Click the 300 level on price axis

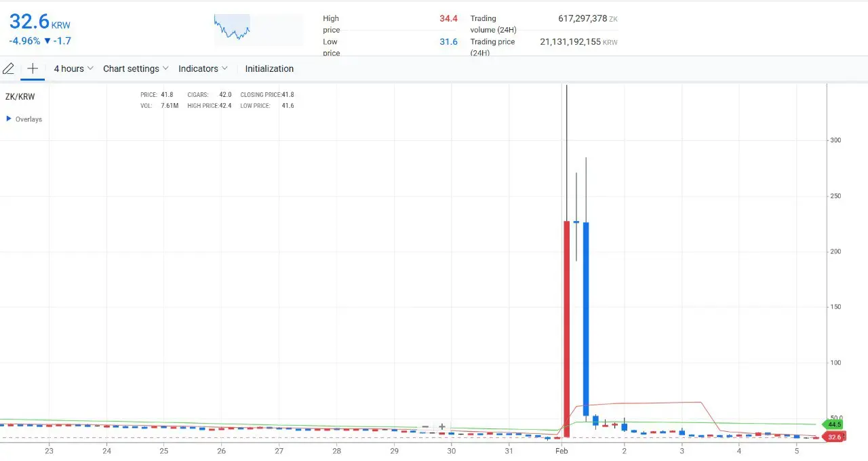[835, 140]
